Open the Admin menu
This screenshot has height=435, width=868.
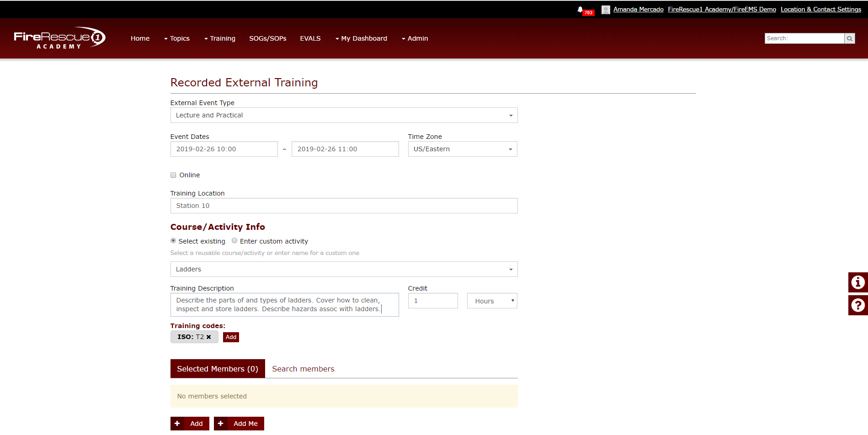[415, 38]
